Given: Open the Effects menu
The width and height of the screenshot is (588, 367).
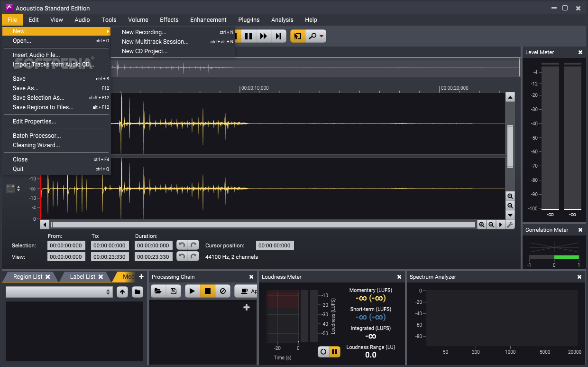Looking at the screenshot, I should pyautogui.click(x=169, y=20).
